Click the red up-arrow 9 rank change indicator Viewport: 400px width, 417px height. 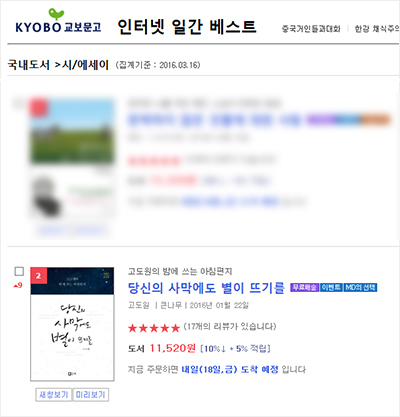pyautogui.click(x=18, y=285)
